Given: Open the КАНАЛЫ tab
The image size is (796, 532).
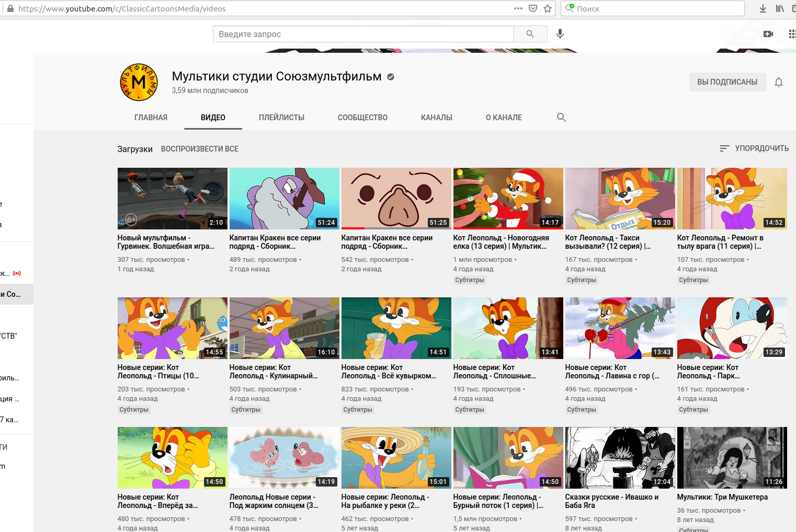Looking at the screenshot, I should click(437, 118).
